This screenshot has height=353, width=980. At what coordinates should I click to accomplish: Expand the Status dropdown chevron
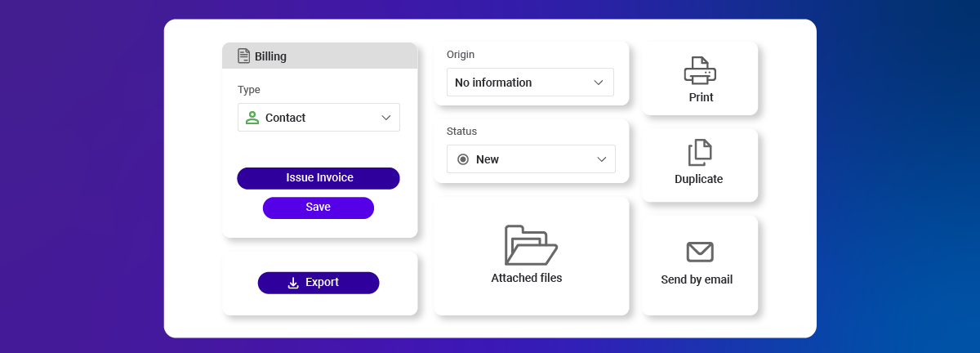(x=602, y=159)
